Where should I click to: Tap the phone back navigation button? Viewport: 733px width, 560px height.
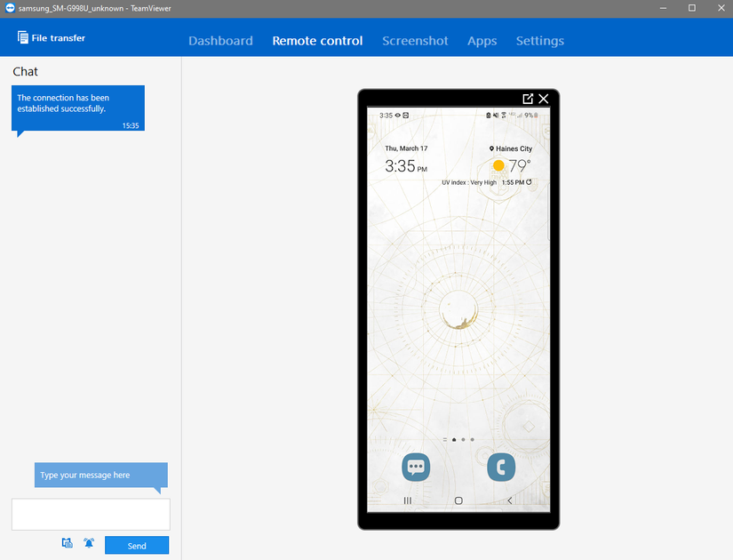pos(510,500)
